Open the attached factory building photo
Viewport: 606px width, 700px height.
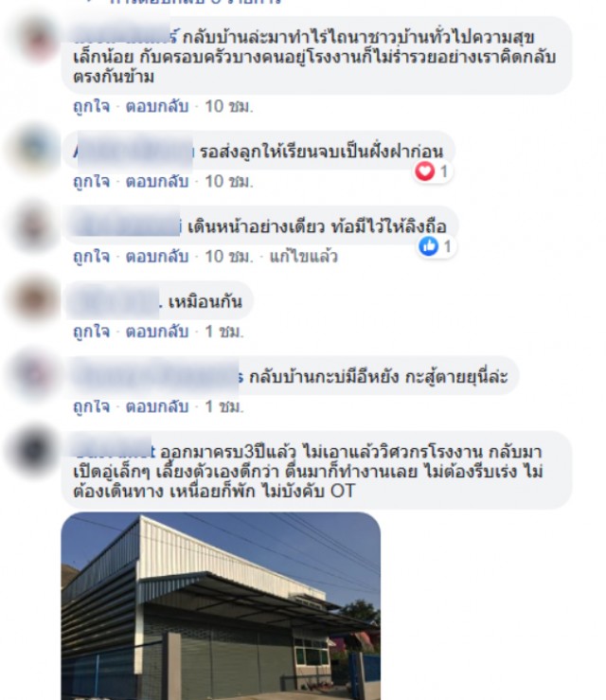[x=221, y=606]
